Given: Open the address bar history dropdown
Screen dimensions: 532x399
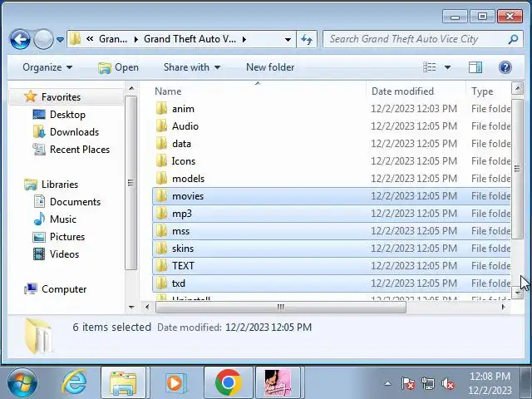Looking at the screenshot, I should (x=288, y=39).
